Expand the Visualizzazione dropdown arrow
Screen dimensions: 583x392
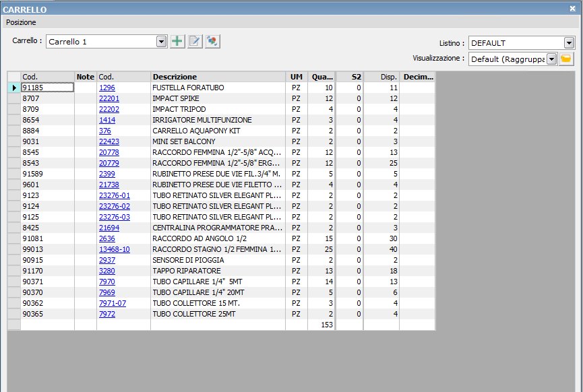[x=552, y=59]
